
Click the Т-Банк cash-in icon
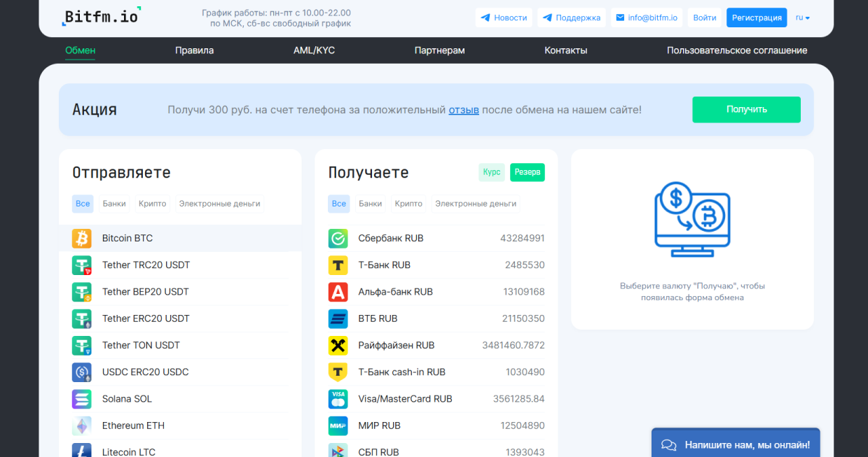[338, 372]
